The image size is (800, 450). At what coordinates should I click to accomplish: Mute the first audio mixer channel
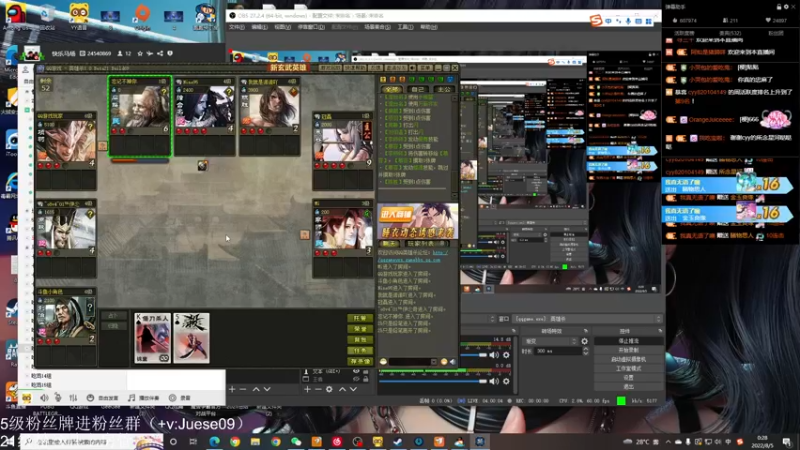[x=494, y=355]
